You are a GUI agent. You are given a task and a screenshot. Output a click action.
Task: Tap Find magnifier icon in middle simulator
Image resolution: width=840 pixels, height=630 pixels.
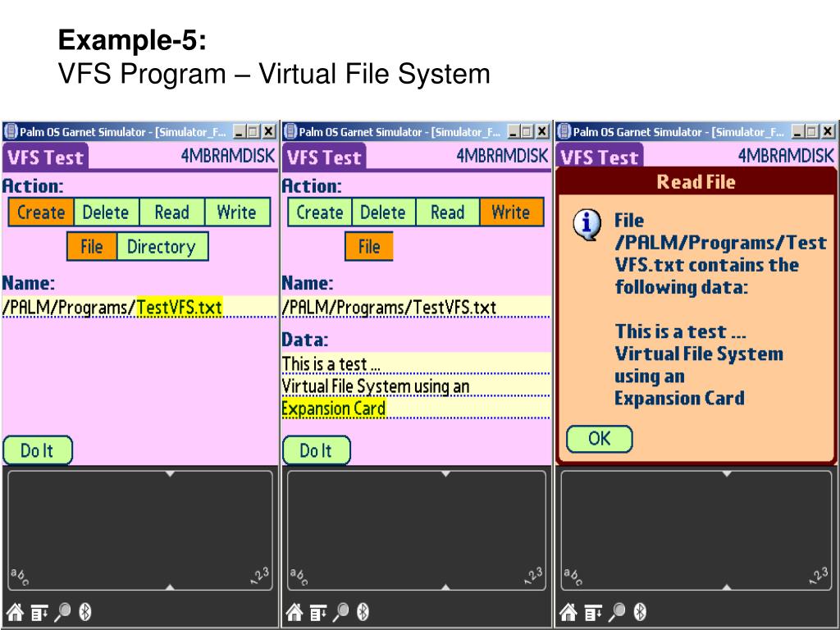pyautogui.click(x=342, y=612)
